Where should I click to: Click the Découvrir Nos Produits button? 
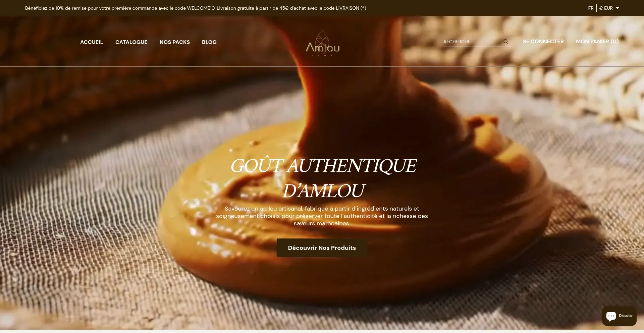(322, 248)
